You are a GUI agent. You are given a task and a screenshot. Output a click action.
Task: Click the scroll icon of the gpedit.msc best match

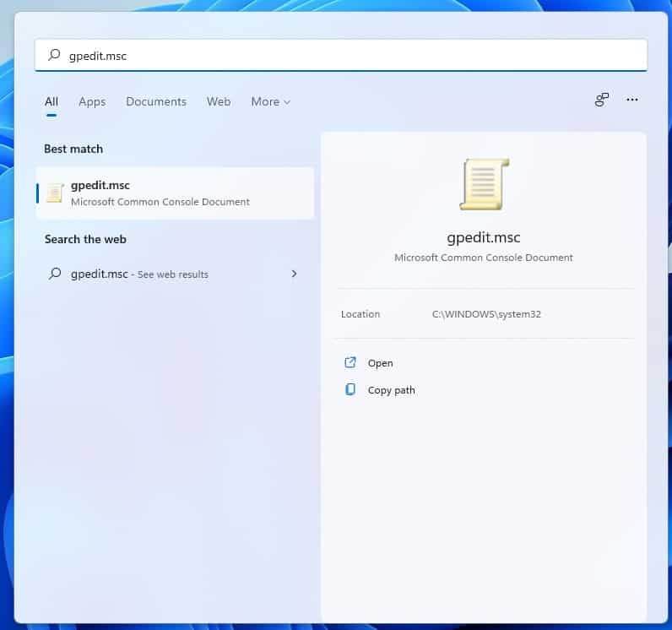55,193
